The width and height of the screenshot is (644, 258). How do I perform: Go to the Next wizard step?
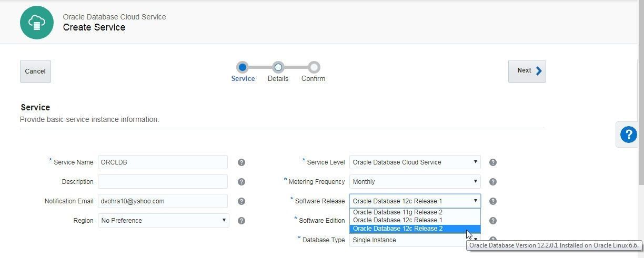tap(527, 71)
